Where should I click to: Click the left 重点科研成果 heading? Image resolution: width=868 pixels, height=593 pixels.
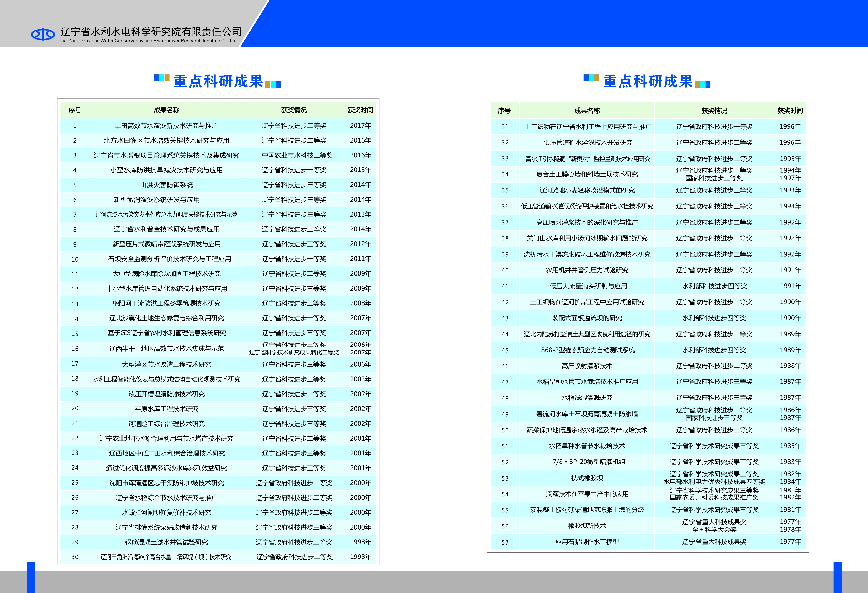(218, 81)
